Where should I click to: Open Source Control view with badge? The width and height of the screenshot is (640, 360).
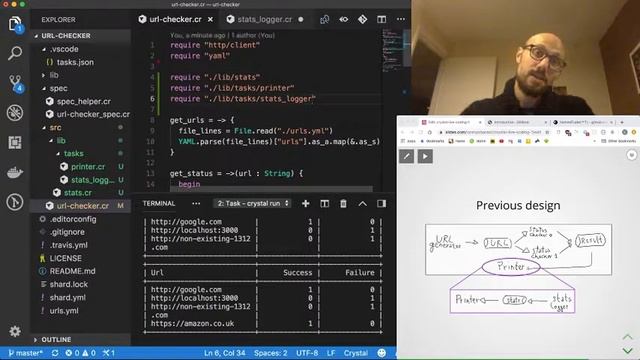pyautogui.click(x=16, y=83)
